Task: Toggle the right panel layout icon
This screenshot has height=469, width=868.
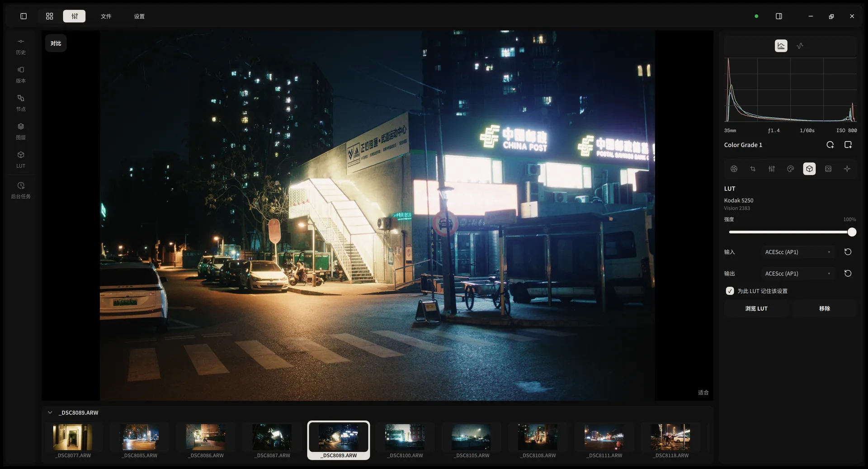Action: pos(779,16)
